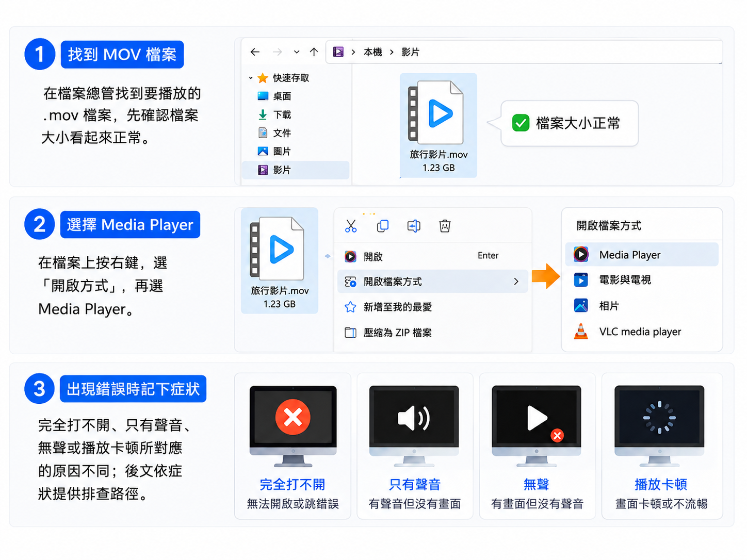
Task: Go back using the Explorer back arrow
Action: tap(255, 52)
